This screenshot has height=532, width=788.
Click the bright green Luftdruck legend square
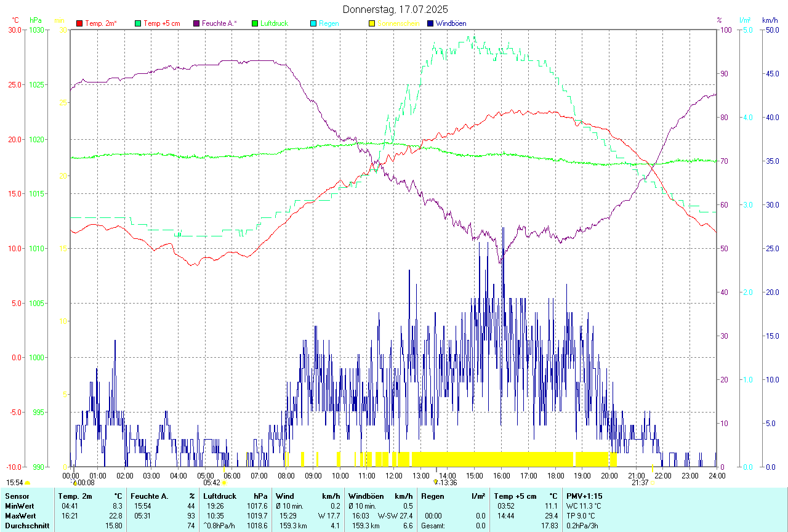pos(255,23)
